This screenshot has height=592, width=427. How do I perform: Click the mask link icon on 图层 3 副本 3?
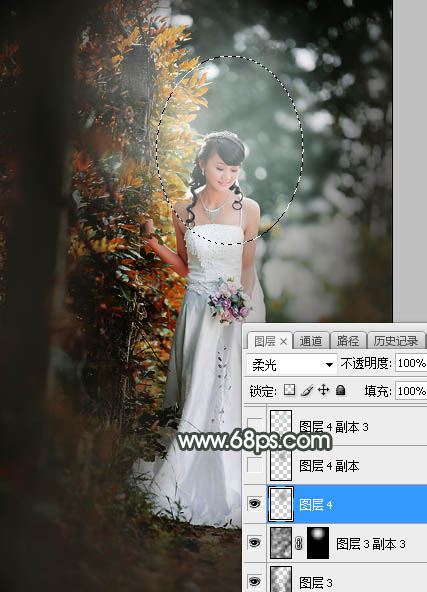(299, 543)
